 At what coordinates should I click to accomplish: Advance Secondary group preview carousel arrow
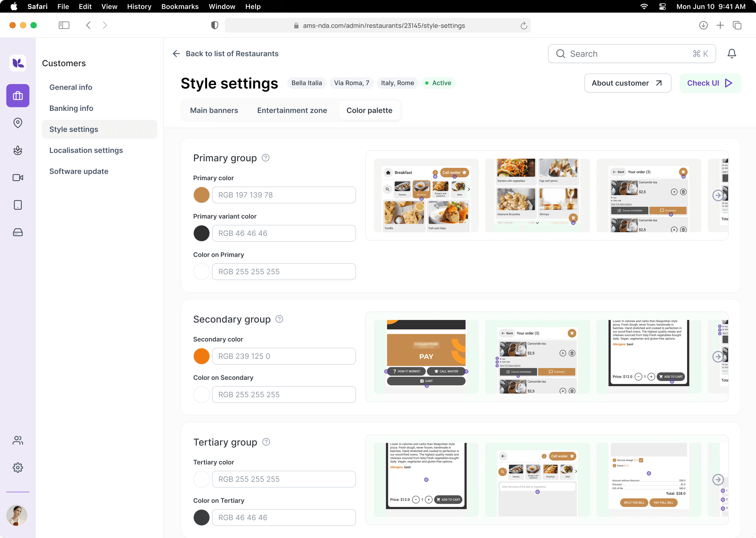pyautogui.click(x=718, y=357)
